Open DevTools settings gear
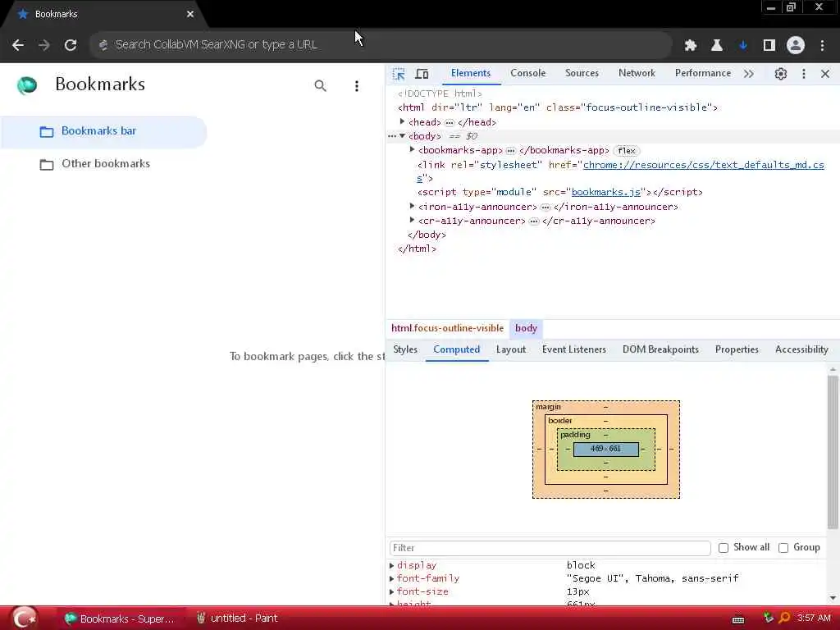 click(x=781, y=74)
